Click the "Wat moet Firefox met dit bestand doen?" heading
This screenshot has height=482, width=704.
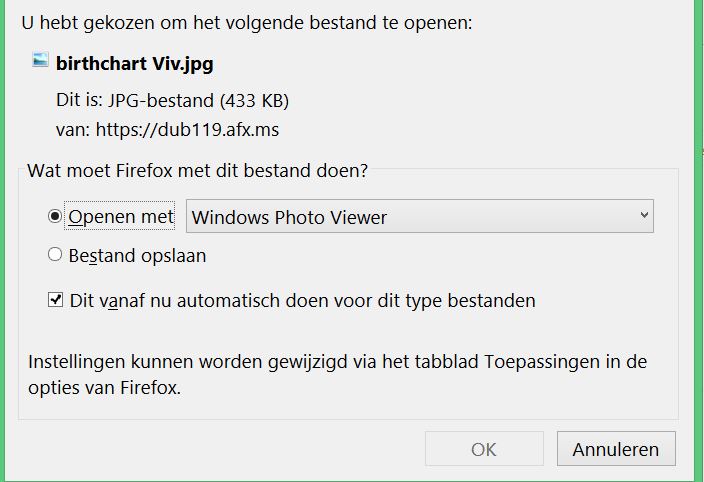198,171
